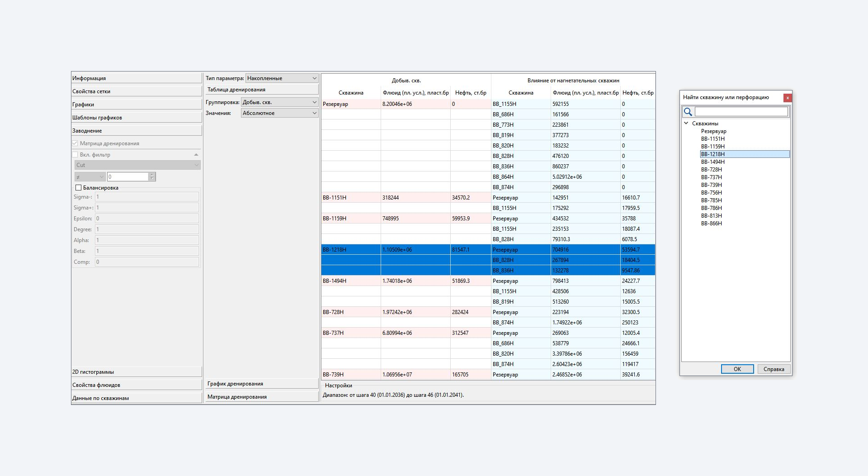The width and height of the screenshot is (868, 476).
Task: Open the Группировка dropdown
Action: coord(280,102)
